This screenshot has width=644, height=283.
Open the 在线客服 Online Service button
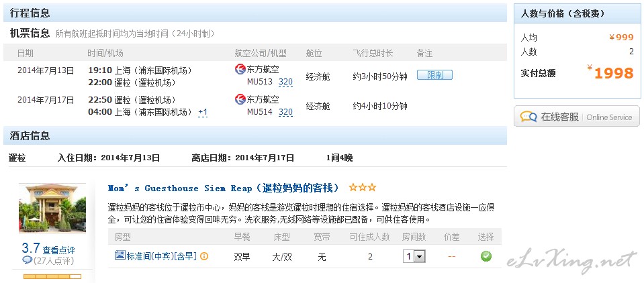coord(577,117)
